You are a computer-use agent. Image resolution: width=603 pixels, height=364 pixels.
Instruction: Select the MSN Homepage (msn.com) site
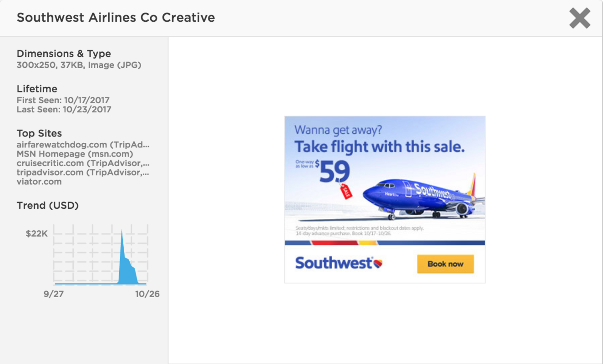pyautogui.click(x=75, y=154)
